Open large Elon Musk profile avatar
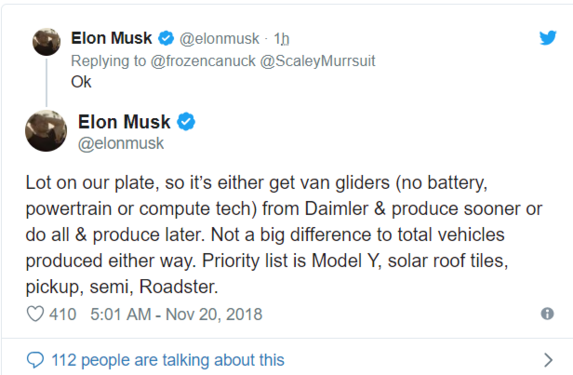Viewport: 573px width, 375px height. 46,131
